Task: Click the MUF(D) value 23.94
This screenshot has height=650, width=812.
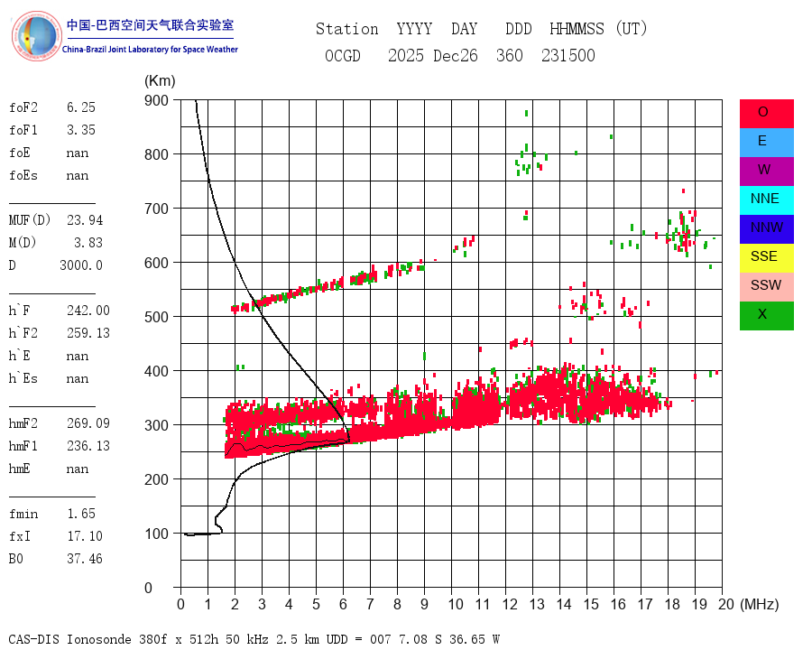Action: (85, 220)
